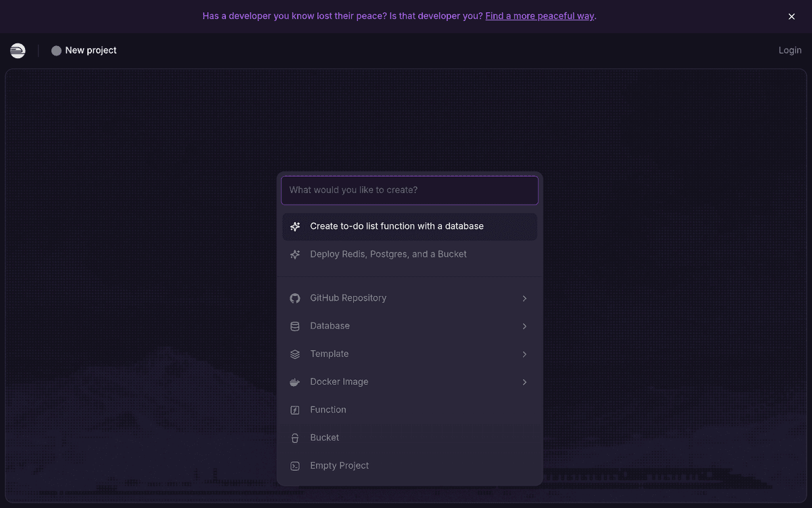This screenshot has height=508, width=812.
Task: Choose the Empty Project option
Action: click(x=409, y=466)
